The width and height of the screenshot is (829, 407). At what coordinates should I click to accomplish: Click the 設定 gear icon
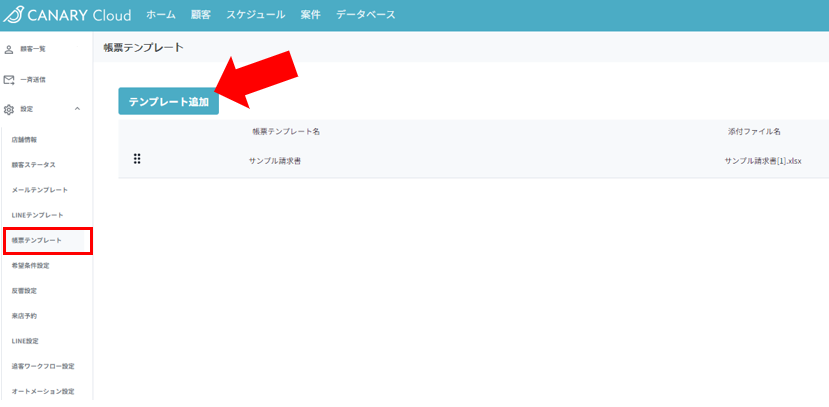8,109
